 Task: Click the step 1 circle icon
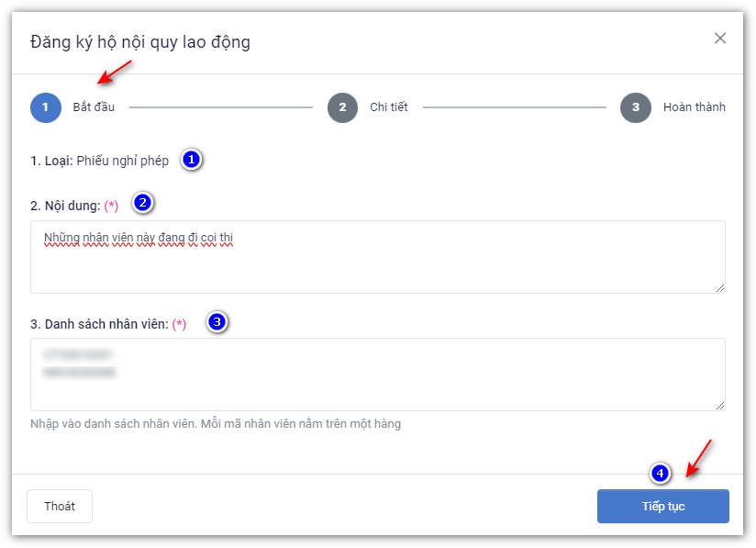[45, 107]
